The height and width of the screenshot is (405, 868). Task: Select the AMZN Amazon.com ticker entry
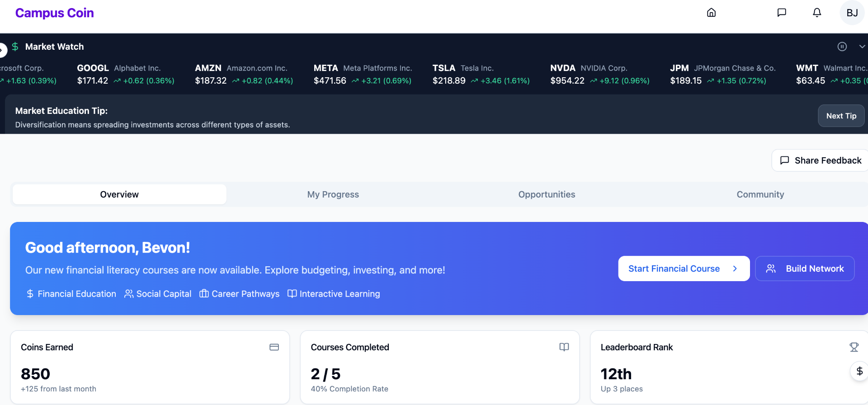tap(244, 74)
